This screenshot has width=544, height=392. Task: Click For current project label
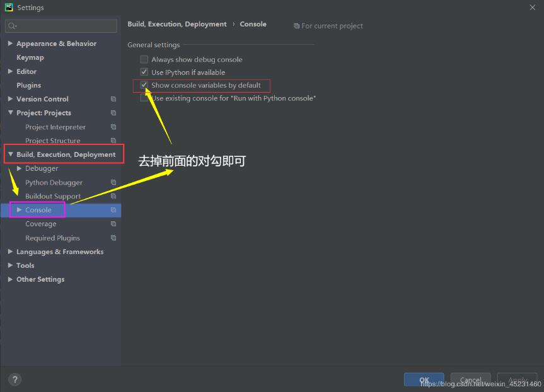pos(332,26)
